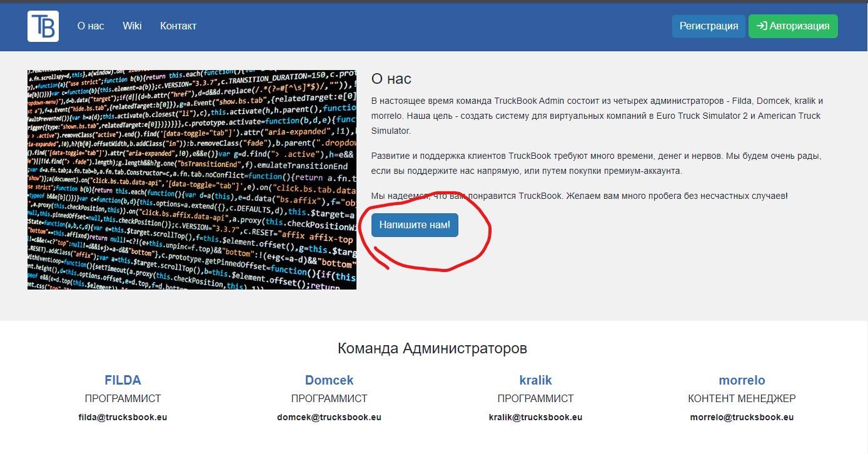Viewport: 868px width, 454px height.
Task: Click the О нас section heading
Action: [x=391, y=79]
